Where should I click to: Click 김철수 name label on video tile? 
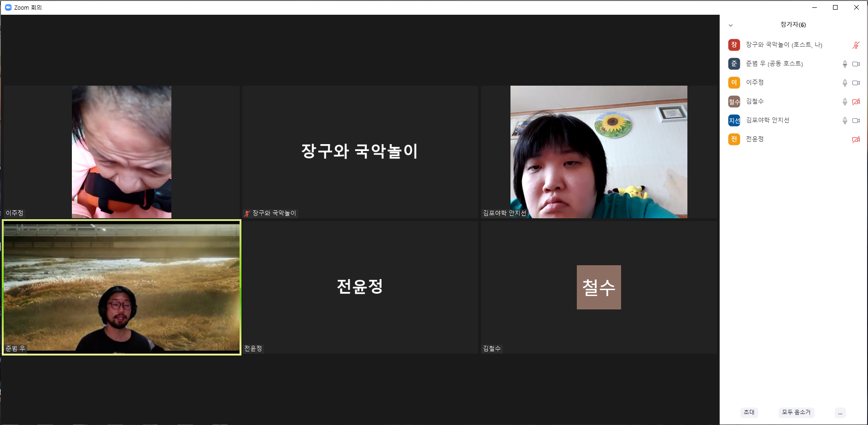click(492, 349)
